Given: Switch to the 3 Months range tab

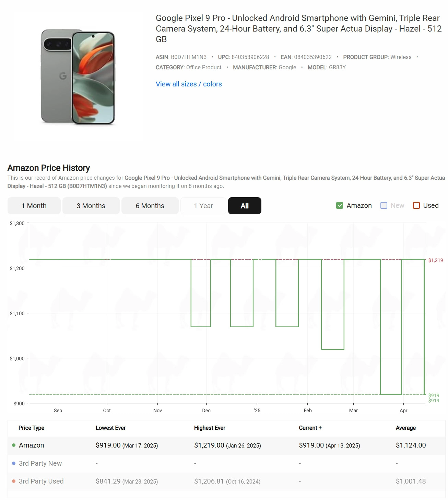Looking at the screenshot, I should [x=91, y=206].
